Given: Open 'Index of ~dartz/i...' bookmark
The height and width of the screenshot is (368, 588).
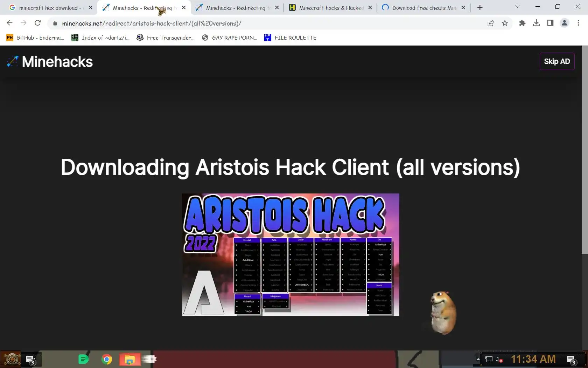Looking at the screenshot, I should coord(100,38).
